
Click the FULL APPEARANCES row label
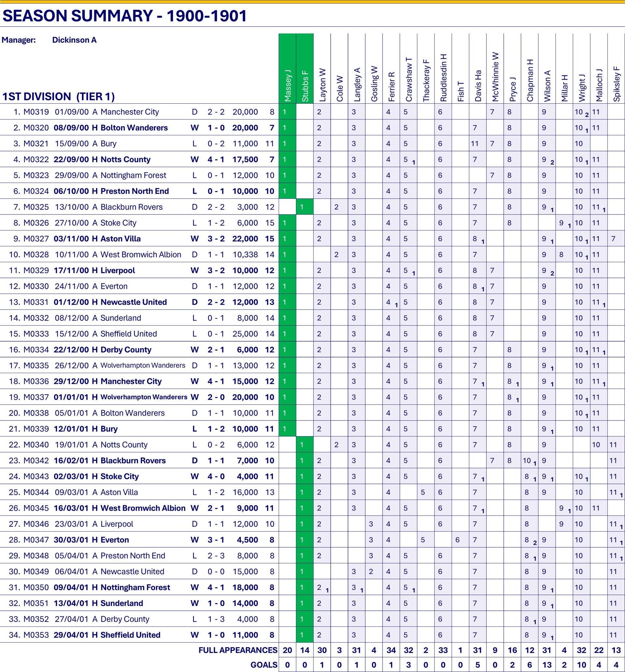[238, 650]
